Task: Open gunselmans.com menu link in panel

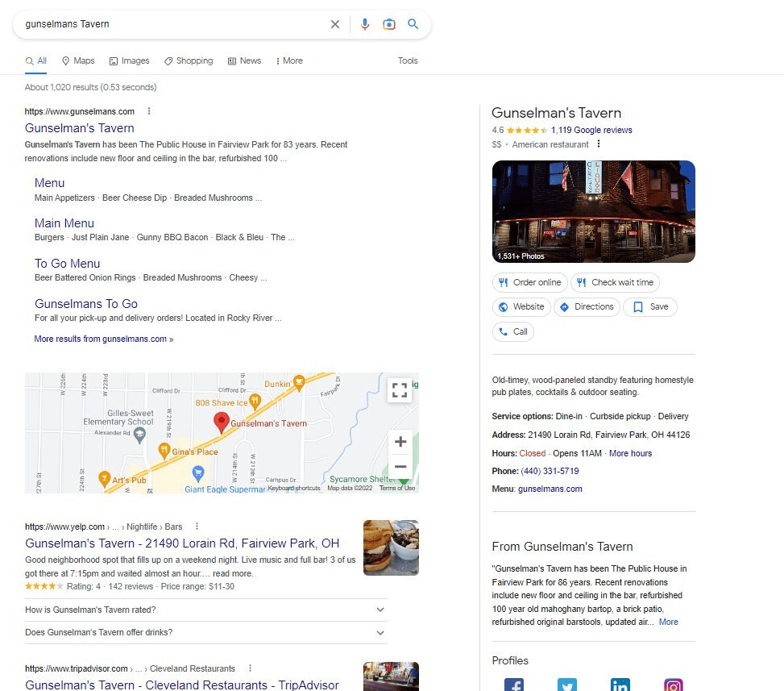Action: pos(550,489)
